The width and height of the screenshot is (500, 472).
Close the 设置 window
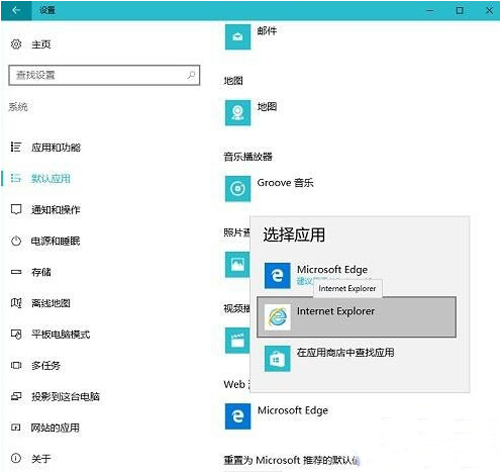pos(489,10)
